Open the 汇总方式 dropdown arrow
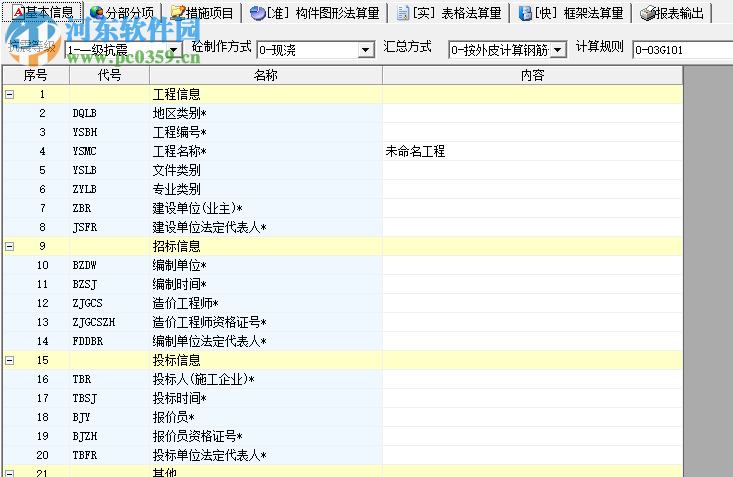 pyautogui.click(x=558, y=50)
